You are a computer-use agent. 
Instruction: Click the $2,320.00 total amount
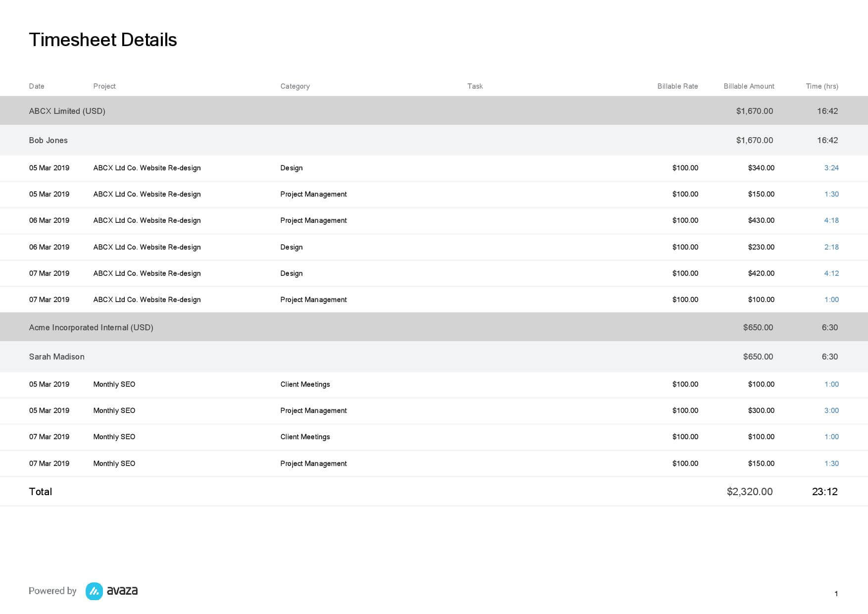(749, 492)
